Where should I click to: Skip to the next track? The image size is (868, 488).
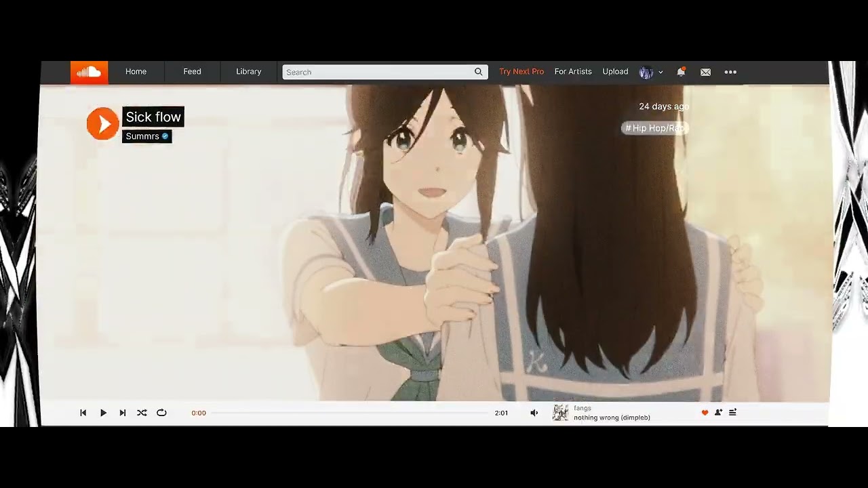point(123,413)
